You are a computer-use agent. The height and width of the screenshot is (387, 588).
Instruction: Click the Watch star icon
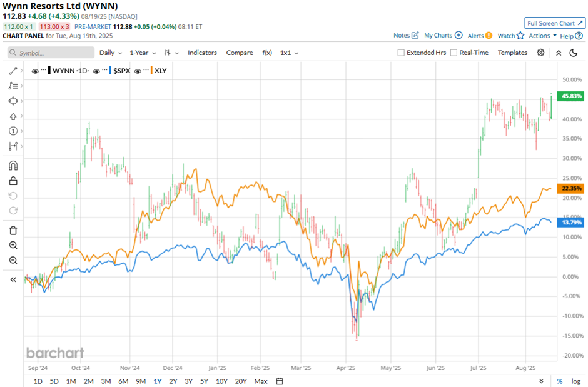pyautogui.click(x=520, y=36)
